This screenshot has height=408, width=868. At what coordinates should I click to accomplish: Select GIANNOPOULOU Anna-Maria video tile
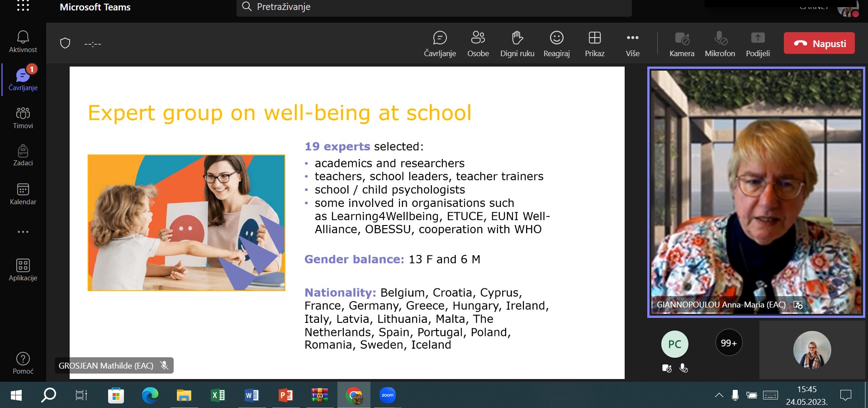pos(756,192)
